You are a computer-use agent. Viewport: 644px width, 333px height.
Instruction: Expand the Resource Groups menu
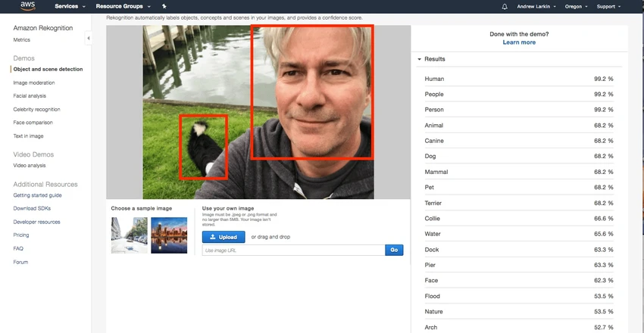(123, 7)
